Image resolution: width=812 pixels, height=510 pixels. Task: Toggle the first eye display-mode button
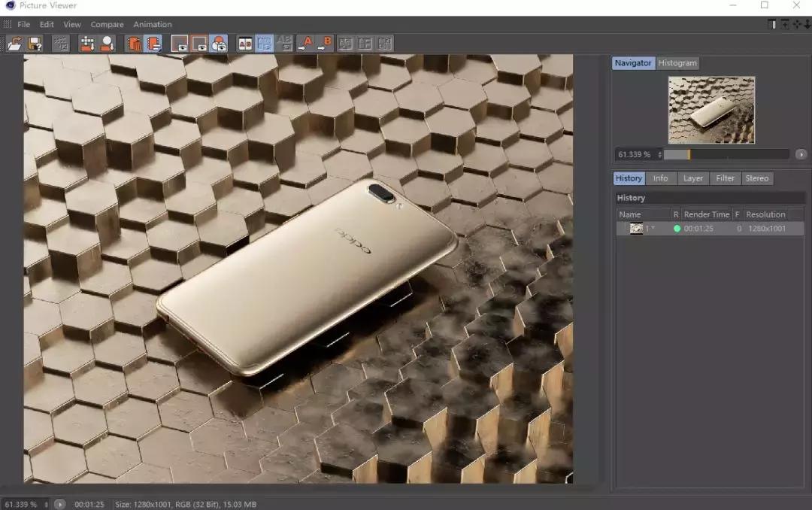180,44
